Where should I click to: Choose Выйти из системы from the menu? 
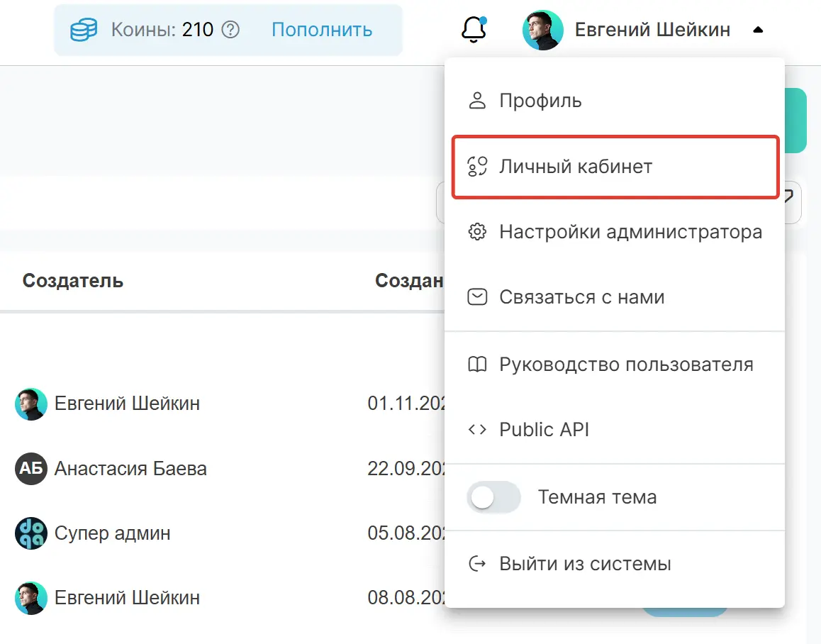[585, 563]
